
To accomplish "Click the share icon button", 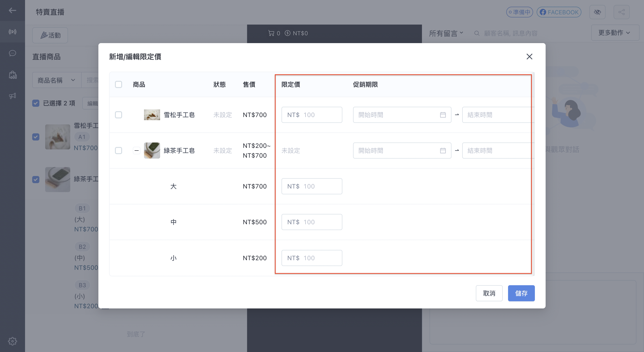I will click(621, 12).
